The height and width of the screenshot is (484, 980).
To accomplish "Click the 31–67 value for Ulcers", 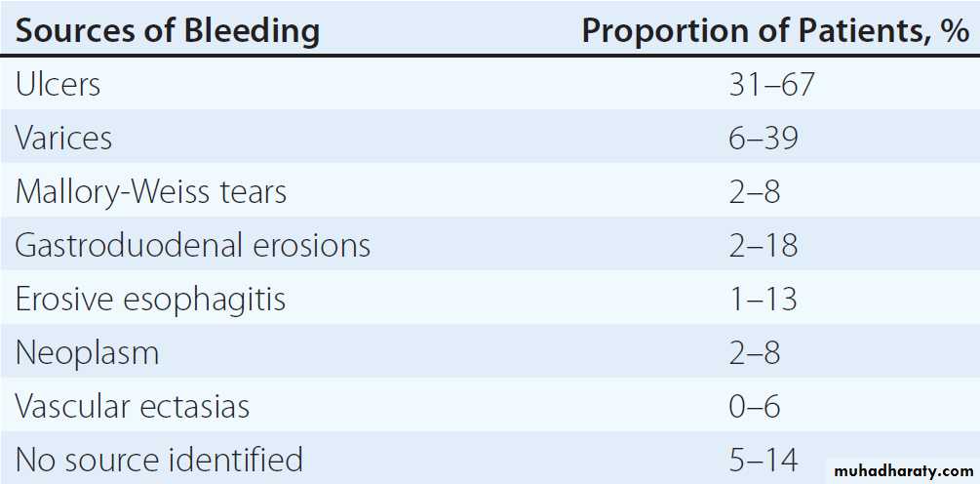I will click(770, 85).
